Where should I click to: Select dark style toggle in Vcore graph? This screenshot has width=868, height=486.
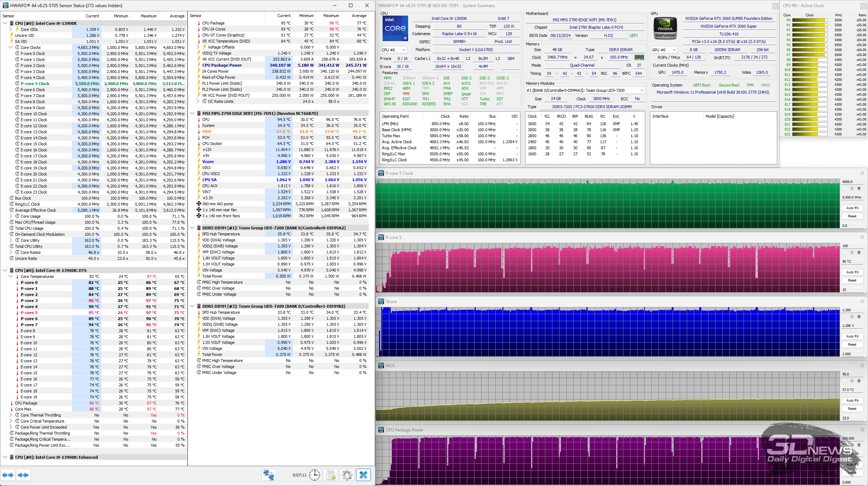(859, 317)
